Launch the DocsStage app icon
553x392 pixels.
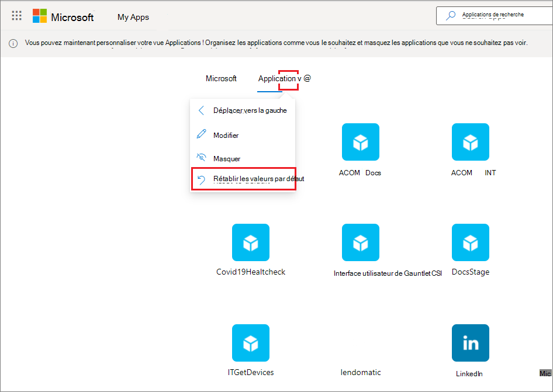pyautogui.click(x=471, y=242)
